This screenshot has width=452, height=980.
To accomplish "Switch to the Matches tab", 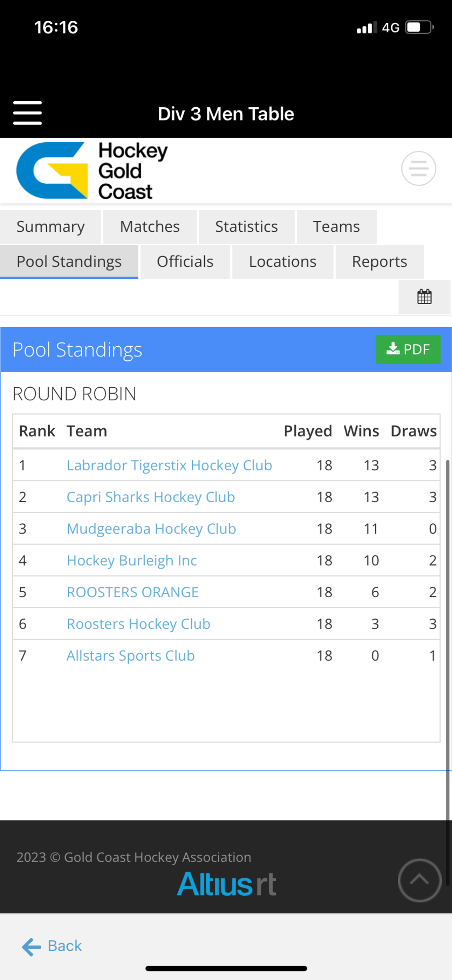I will pyautogui.click(x=150, y=227).
